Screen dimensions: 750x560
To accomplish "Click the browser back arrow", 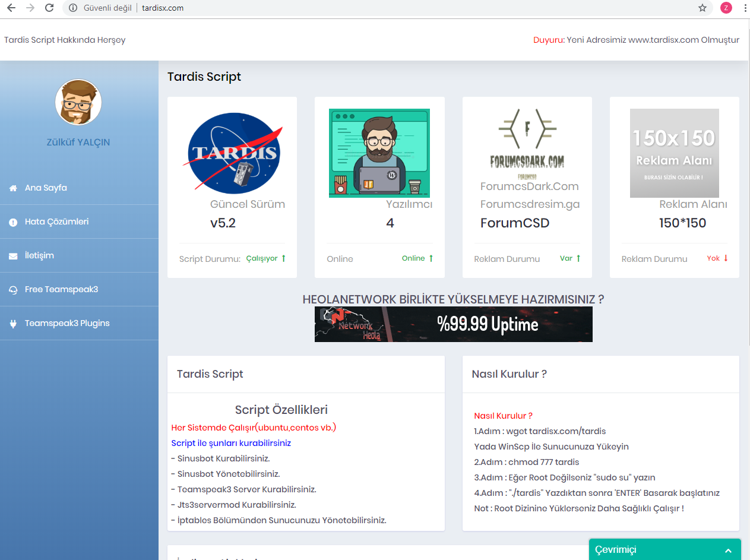I will (x=11, y=8).
